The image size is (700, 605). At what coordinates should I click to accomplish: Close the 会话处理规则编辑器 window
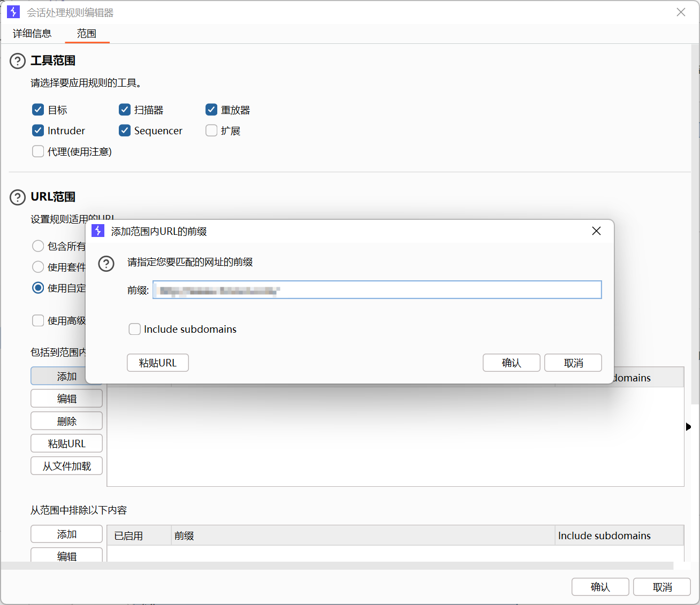coord(681,12)
